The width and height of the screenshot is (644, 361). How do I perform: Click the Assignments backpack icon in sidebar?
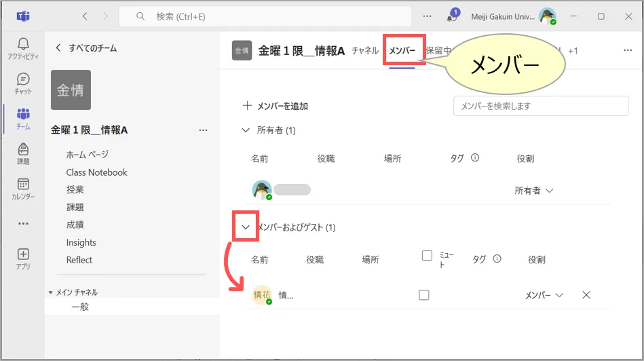23,153
